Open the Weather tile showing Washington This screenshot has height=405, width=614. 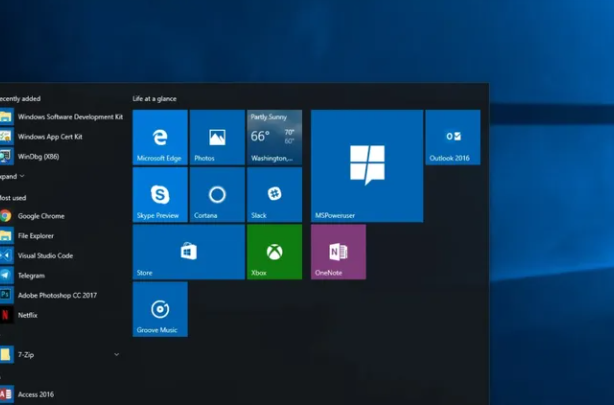pos(274,137)
